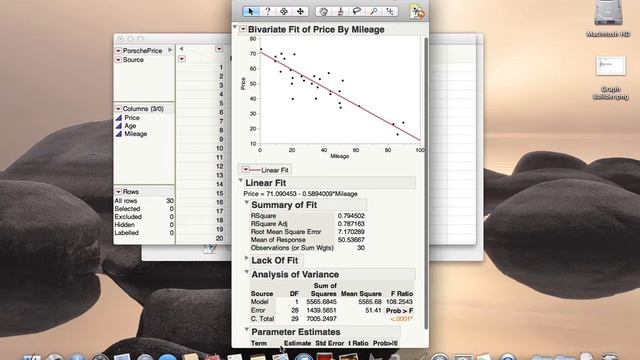Select the Selection crosshair-circle tool
Screen dimensions: 640x360
(284, 11)
